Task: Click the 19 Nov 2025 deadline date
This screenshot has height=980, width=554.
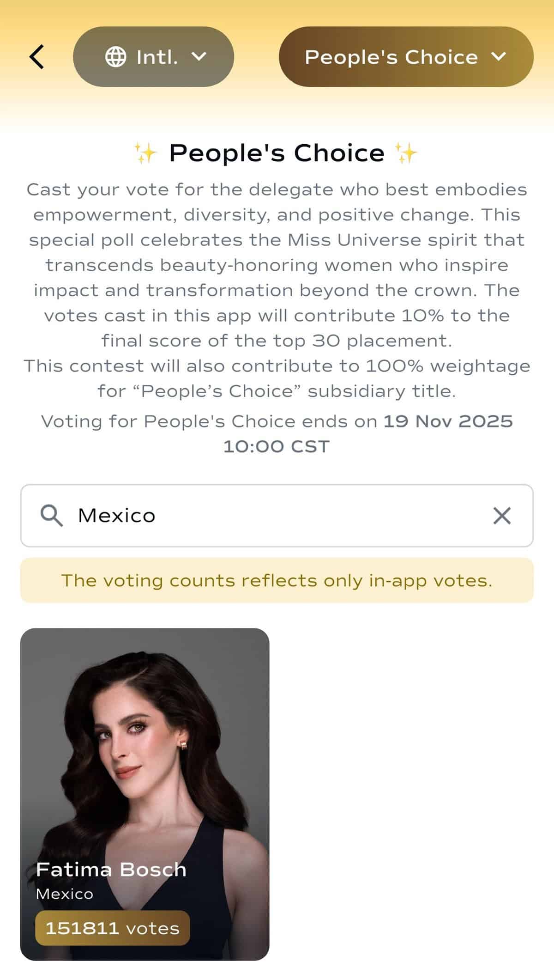Action: (x=448, y=421)
